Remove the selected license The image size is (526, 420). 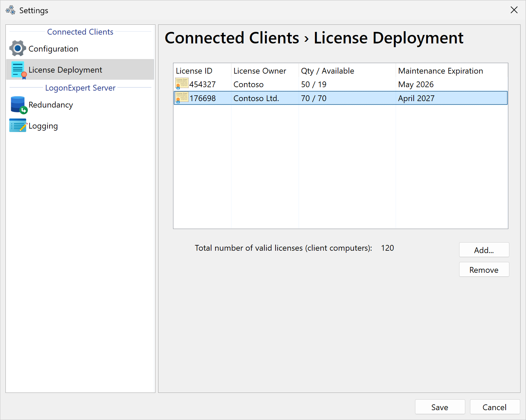pyautogui.click(x=484, y=270)
